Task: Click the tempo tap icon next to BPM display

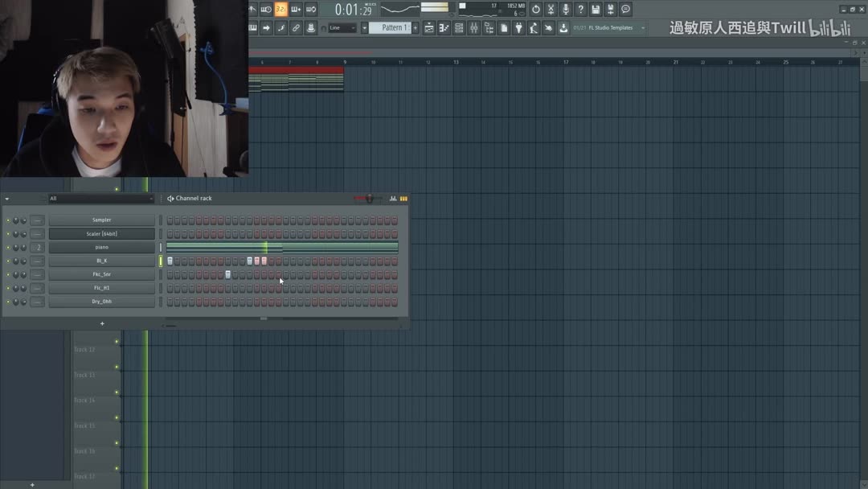Action: 535,9
